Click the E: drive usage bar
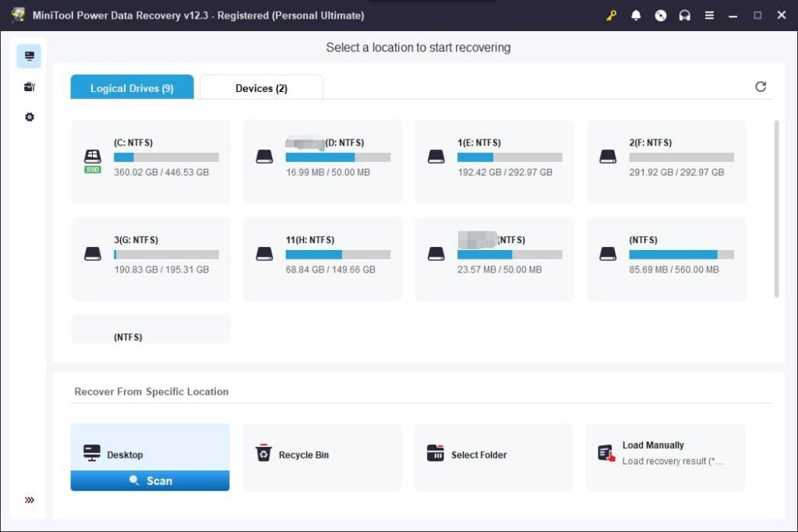 click(510, 157)
